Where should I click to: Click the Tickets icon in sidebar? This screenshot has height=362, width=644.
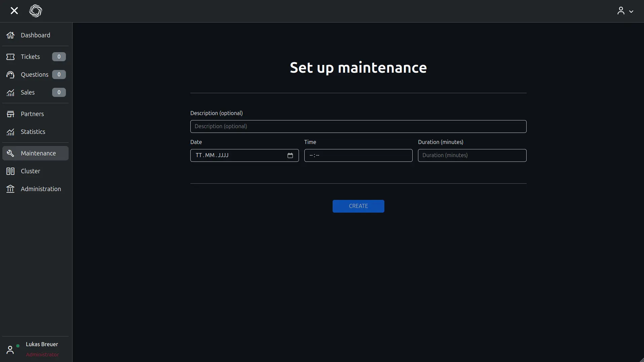[10, 57]
